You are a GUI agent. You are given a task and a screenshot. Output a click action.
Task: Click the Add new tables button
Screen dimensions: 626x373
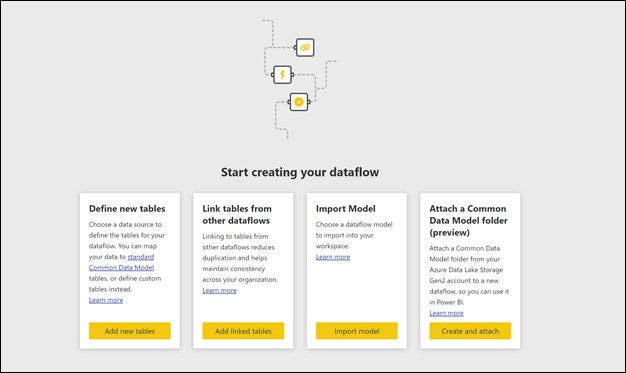click(130, 331)
